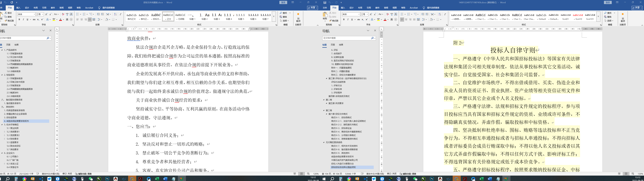Toggle Bold in 投标文件完整版 window
This screenshot has height=181, width=644.
point(19,19)
